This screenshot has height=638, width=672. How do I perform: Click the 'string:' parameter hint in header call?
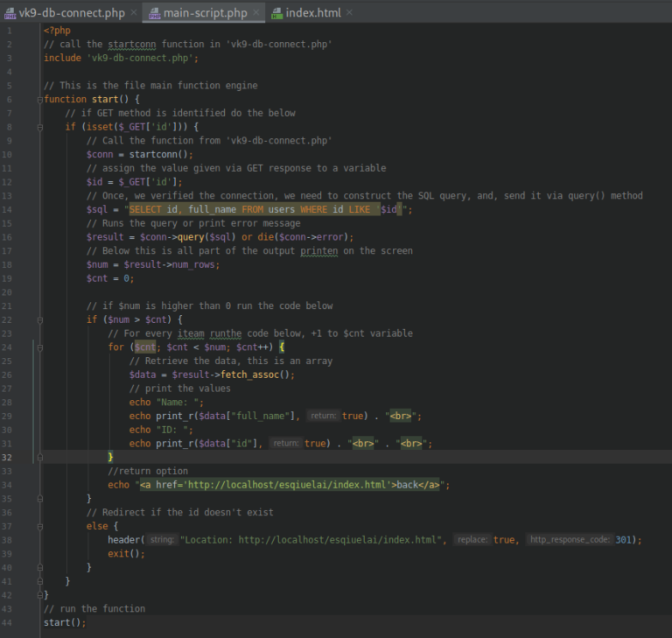161,540
